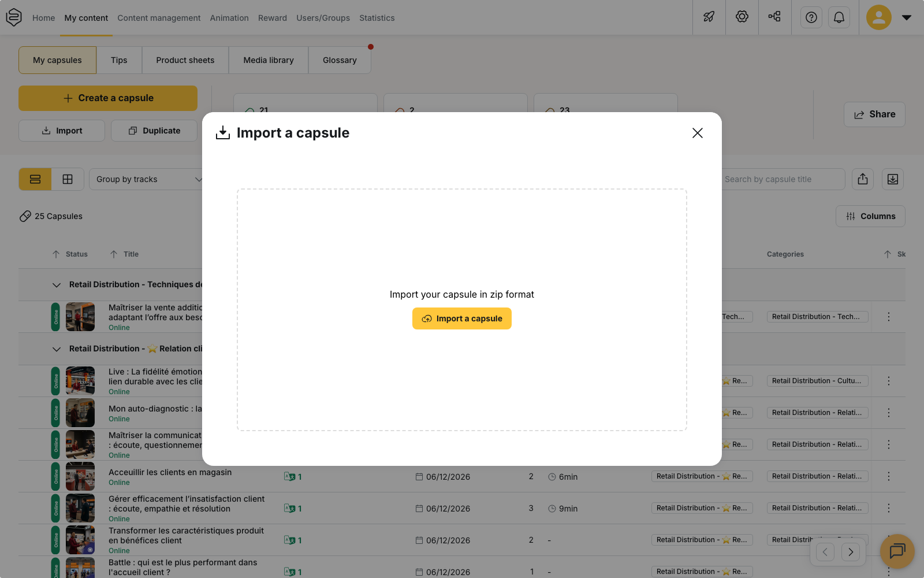Collapse Retail Distribution - Techniques group
Screen dimensions: 924x578
coord(56,285)
